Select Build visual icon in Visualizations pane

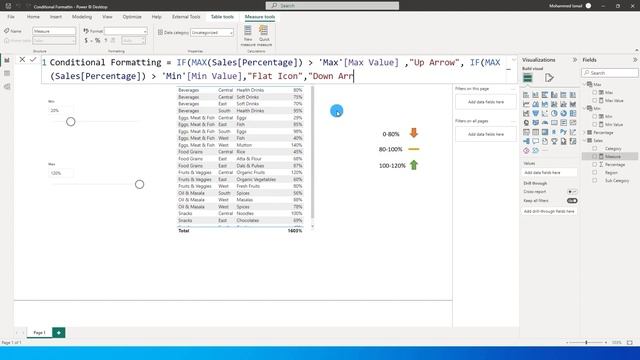[528, 78]
